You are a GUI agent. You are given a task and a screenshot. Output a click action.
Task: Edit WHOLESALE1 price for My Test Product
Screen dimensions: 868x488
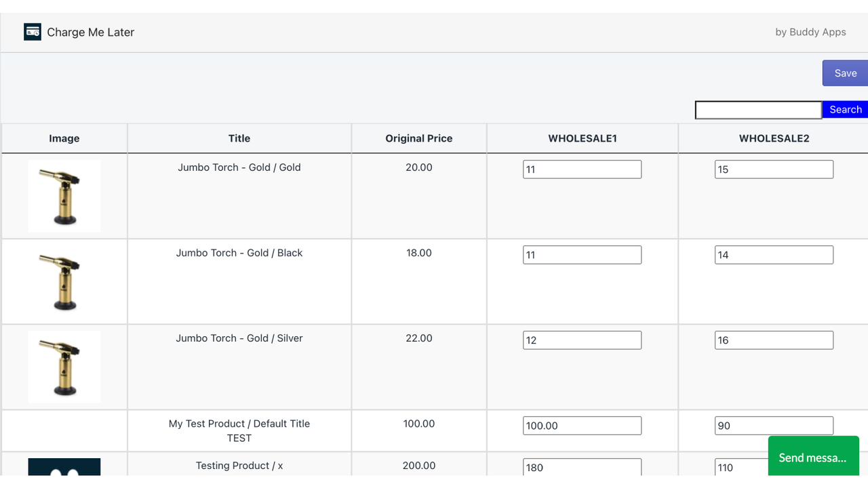[x=582, y=426]
